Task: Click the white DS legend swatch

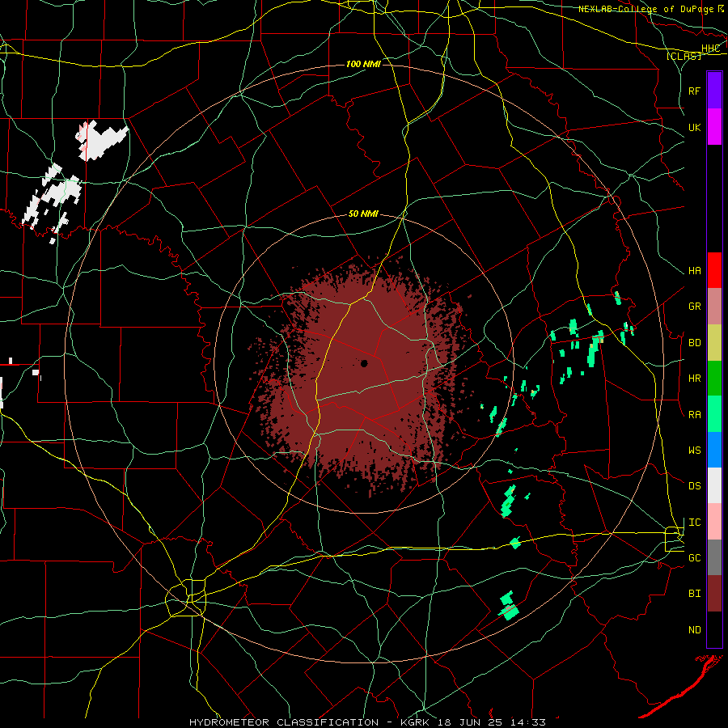Action: [714, 485]
